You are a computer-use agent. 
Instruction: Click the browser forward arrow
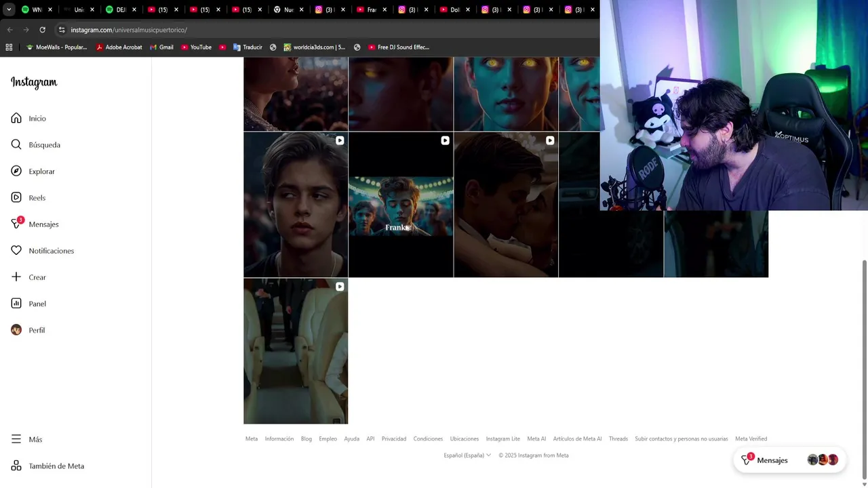coord(26,30)
